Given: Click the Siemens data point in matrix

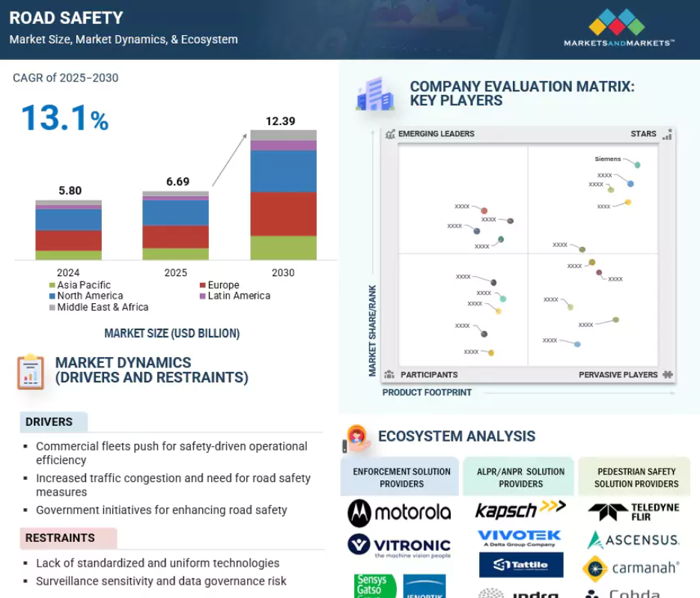Looking at the screenshot, I should pos(637,165).
